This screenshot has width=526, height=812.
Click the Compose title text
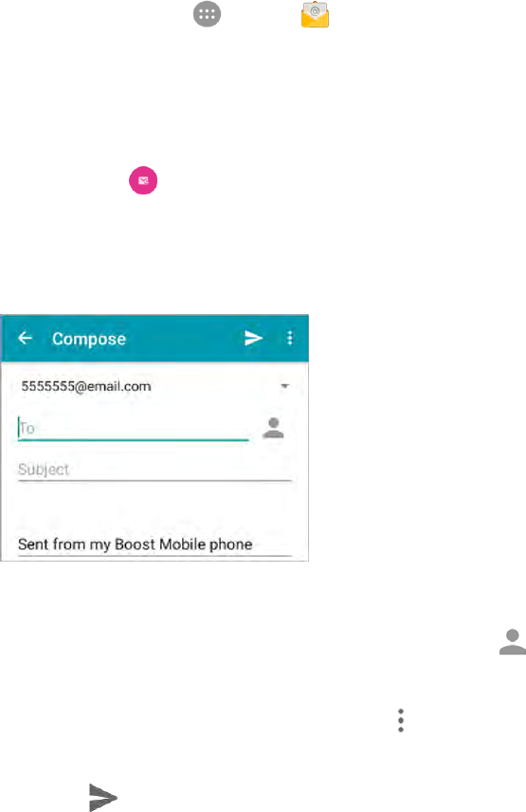point(89,339)
